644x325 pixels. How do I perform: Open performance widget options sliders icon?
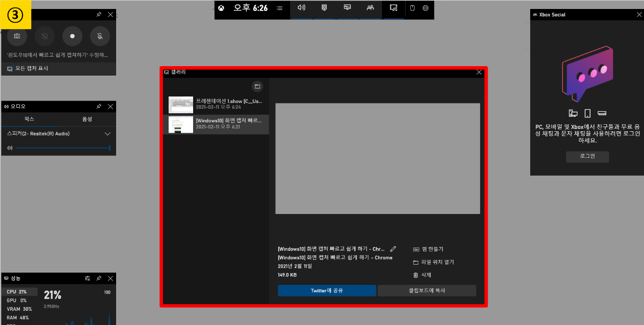point(87,279)
